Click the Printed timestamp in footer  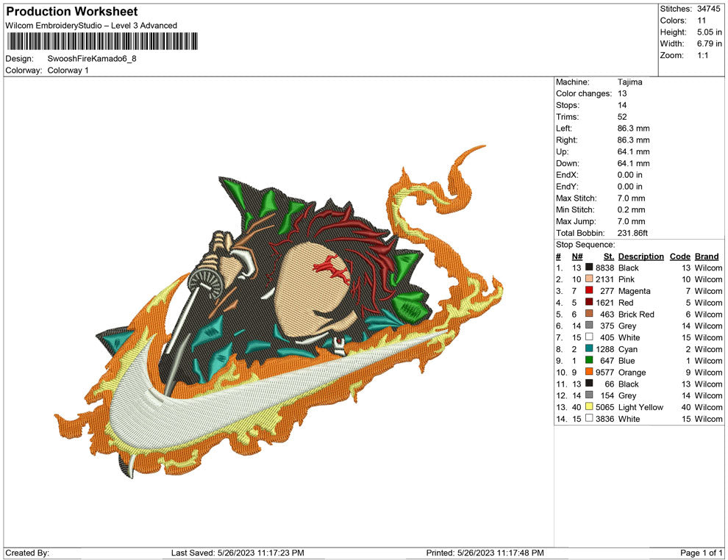pos(485,553)
